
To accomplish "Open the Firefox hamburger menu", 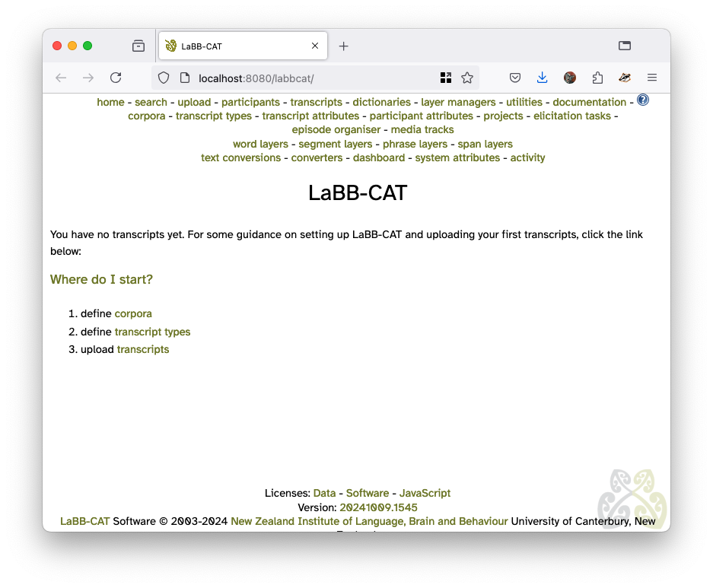I will point(652,78).
